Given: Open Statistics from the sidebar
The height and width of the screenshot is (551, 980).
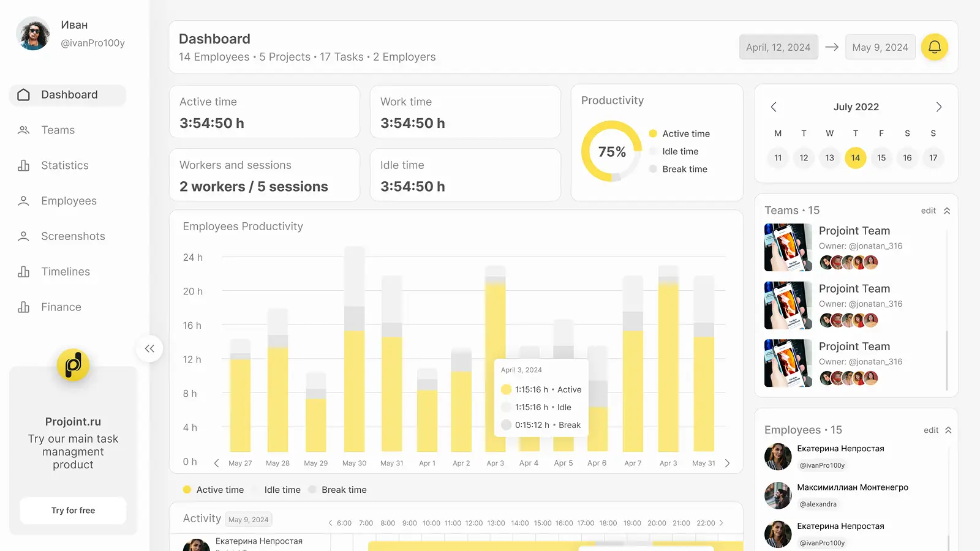Looking at the screenshot, I should pyautogui.click(x=64, y=166).
